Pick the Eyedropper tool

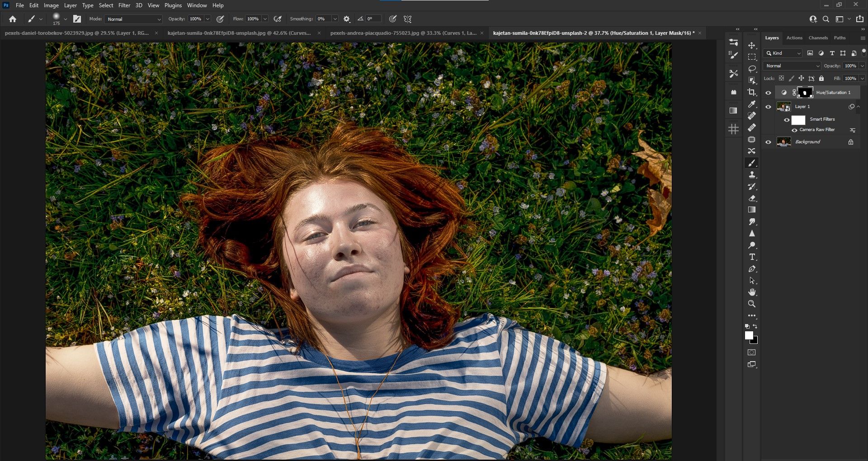(752, 104)
